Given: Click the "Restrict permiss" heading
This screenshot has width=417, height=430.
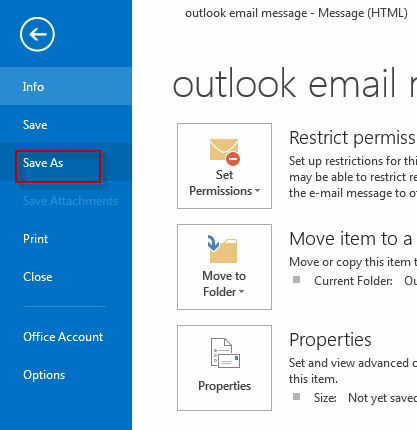Looking at the screenshot, I should point(353,138).
